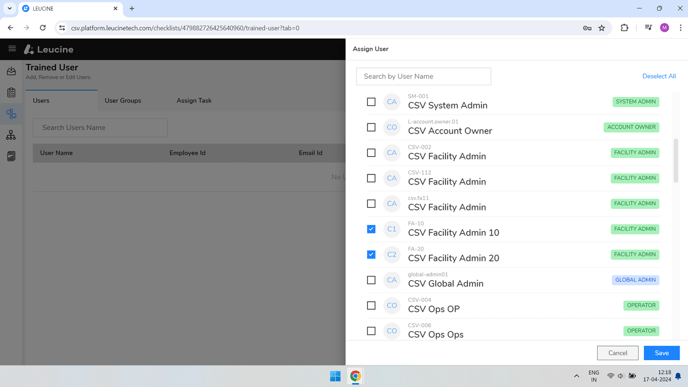Screen dimensions: 688x387
Task: Open media control icon in Chrome toolbar
Action: [x=648, y=28]
